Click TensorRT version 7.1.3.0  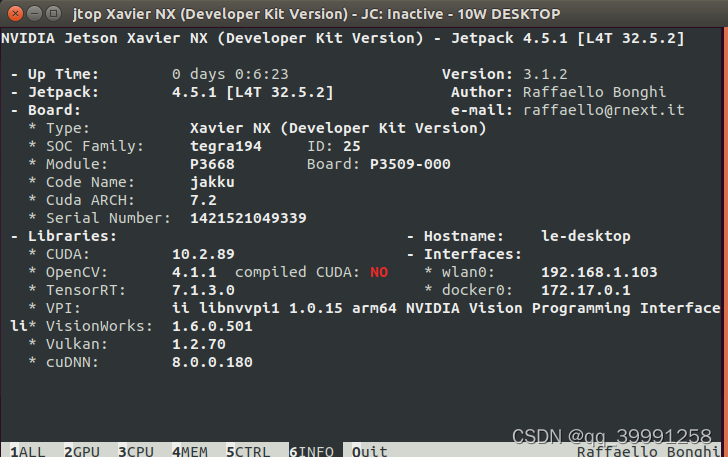pyautogui.click(x=203, y=290)
